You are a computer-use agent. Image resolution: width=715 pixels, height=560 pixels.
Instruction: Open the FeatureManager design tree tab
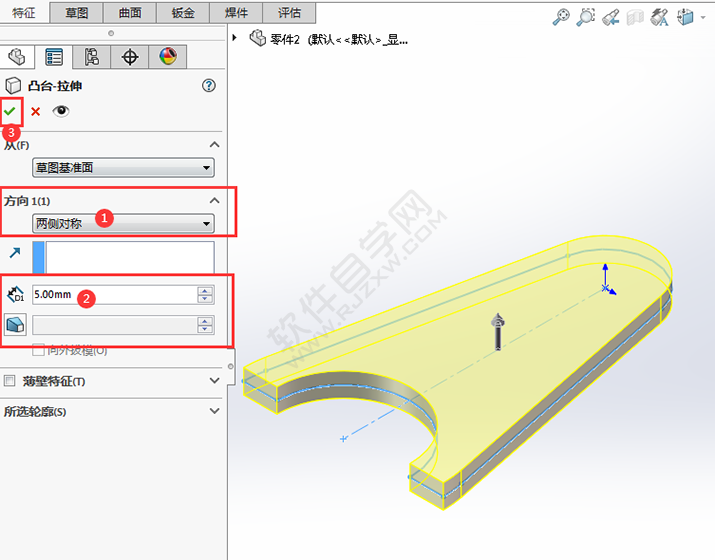tap(17, 57)
